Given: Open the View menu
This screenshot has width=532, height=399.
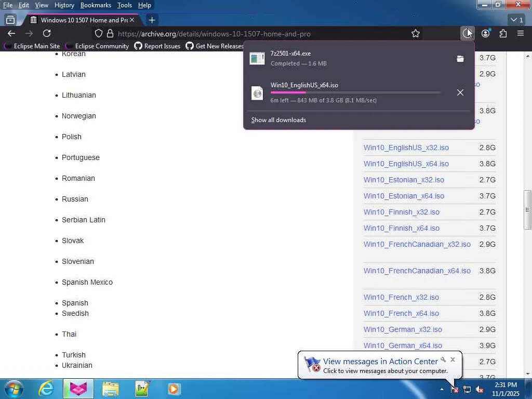Looking at the screenshot, I should (x=42, y=5).
